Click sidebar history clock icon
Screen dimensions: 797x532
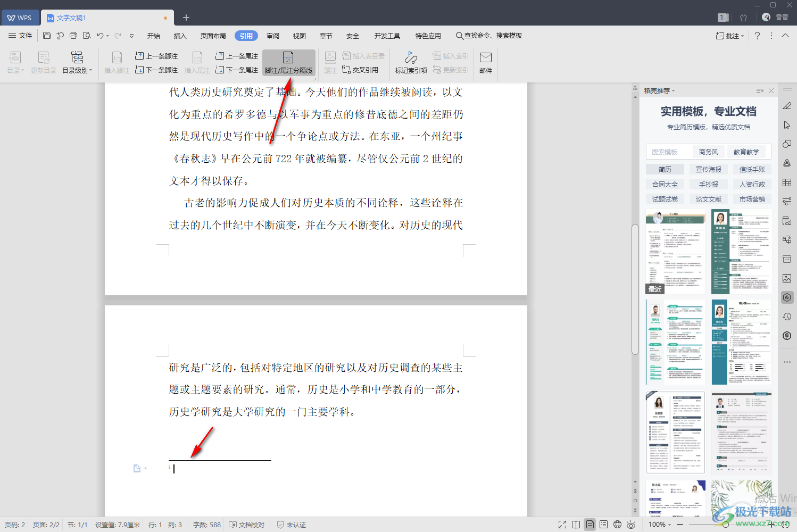point(787,317)
